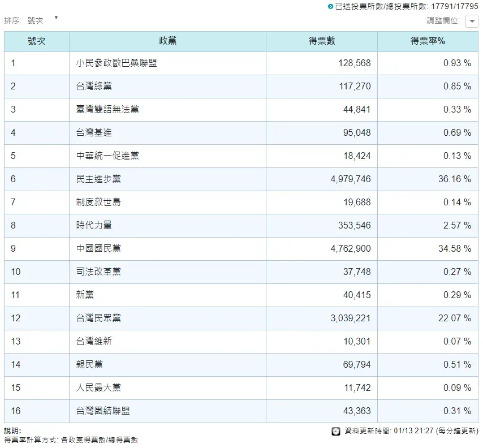Select party name 新黨
The width and height of the screenshot is (483, 448).
[85, 295]
